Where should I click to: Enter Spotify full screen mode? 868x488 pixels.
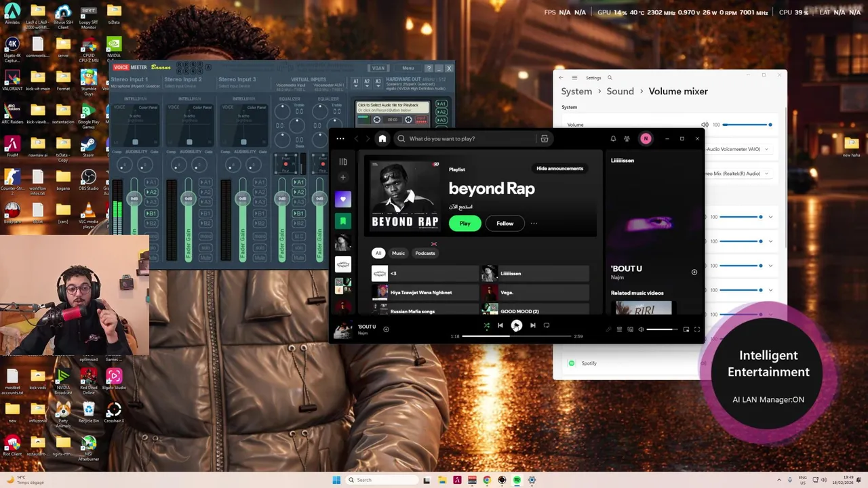697,329
